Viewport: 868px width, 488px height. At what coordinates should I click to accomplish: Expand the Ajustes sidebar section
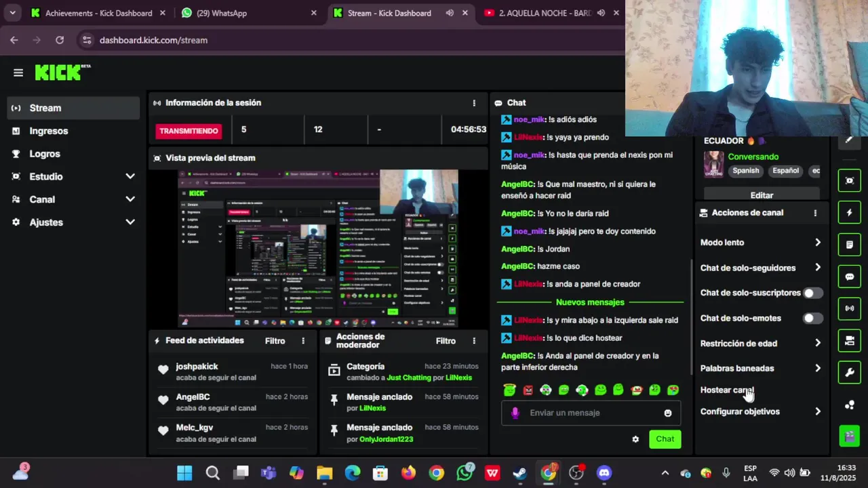tap(130, 222)
